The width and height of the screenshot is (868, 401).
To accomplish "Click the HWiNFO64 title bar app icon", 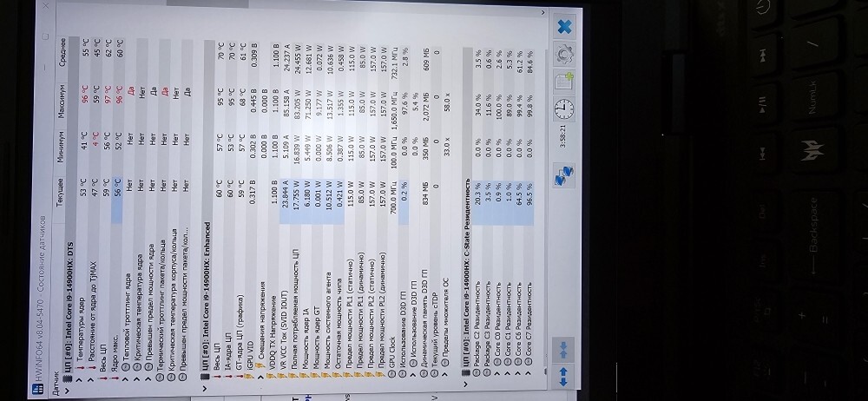I will coord(38,390).
